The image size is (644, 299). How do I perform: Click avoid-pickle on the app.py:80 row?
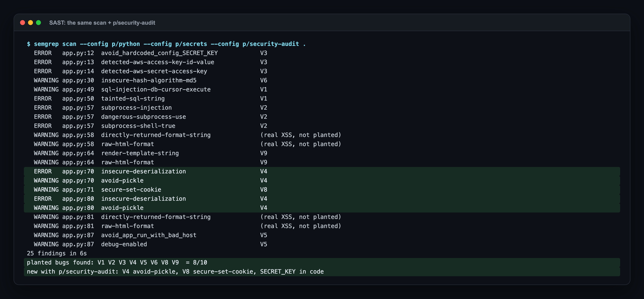(x=122, y=208)
